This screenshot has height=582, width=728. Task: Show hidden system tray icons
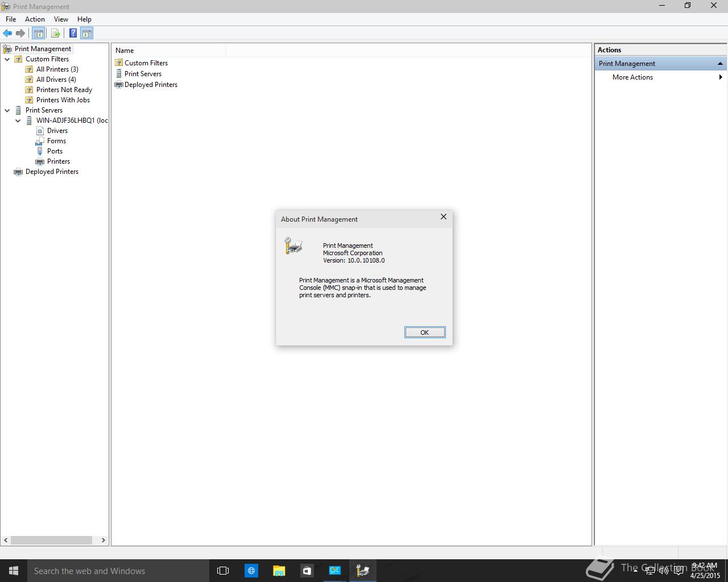tap(635, 571)
